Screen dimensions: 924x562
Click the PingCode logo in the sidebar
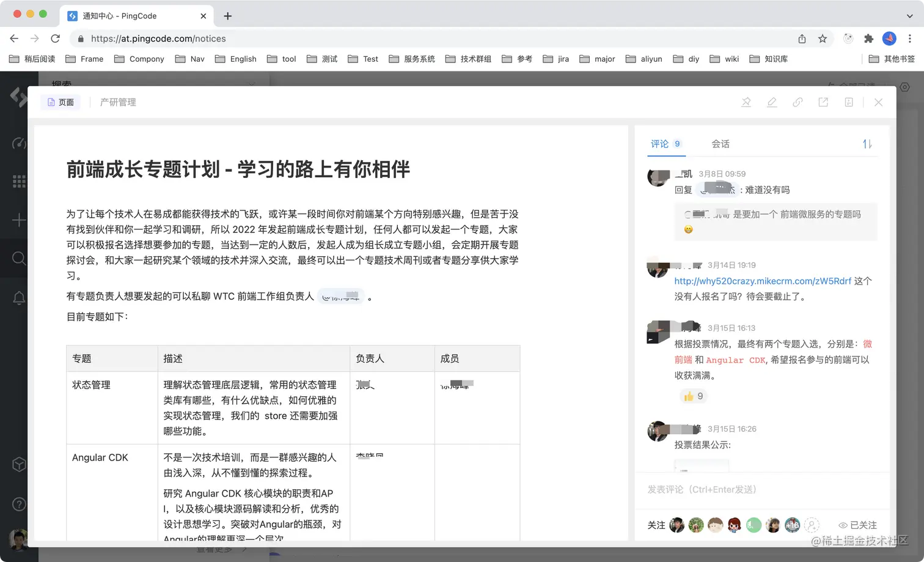[18, 97]
